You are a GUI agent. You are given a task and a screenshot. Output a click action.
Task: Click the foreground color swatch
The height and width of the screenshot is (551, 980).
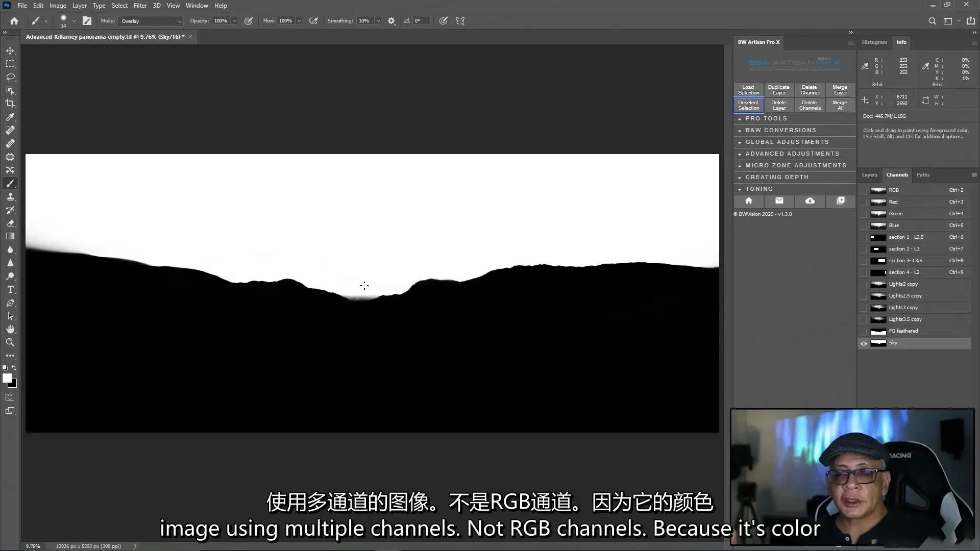pos(7,378)
